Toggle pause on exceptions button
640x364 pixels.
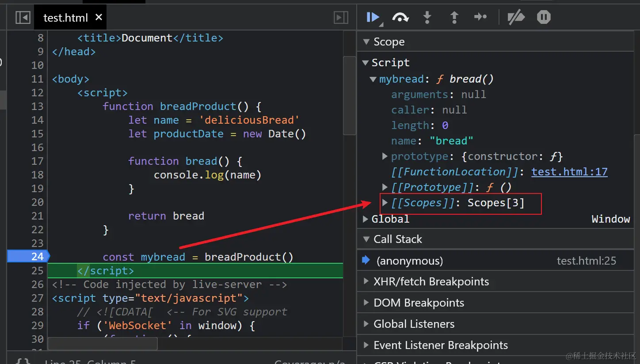pos(544,17)
